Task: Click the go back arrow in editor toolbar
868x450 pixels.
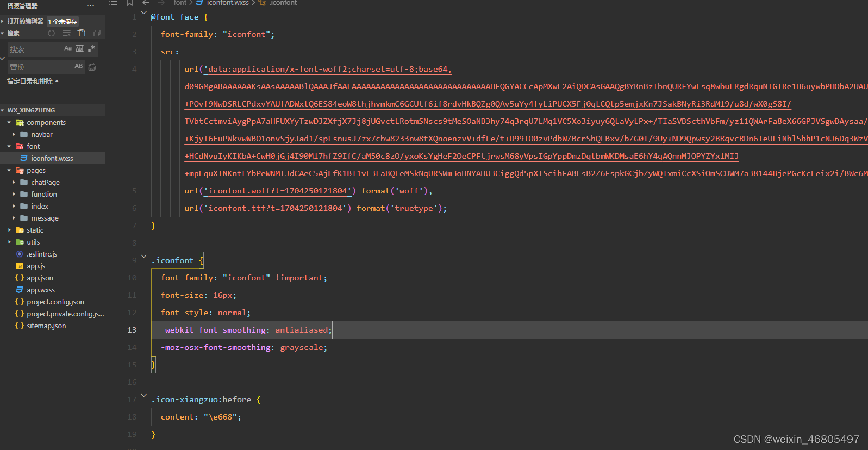Action: (146, 3)
